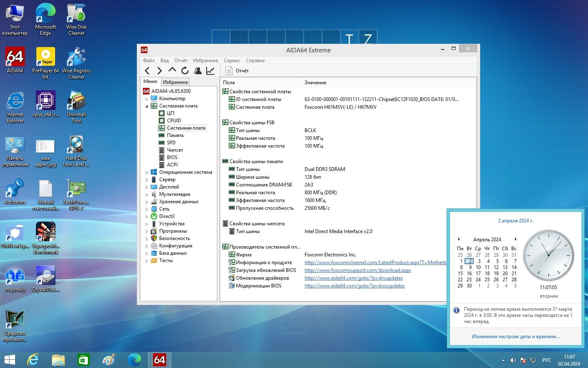
Task: Go to previous month in calendar
Action: pyautogui.click(x=459, y=239)
